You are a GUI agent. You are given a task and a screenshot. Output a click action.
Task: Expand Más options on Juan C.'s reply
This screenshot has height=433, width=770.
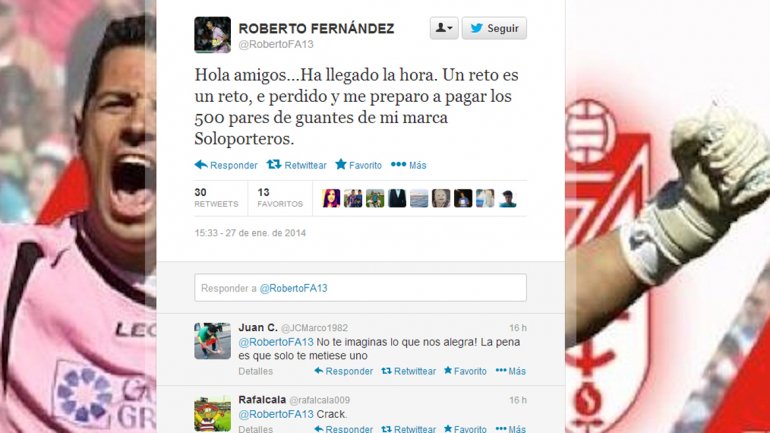[511, 371]
